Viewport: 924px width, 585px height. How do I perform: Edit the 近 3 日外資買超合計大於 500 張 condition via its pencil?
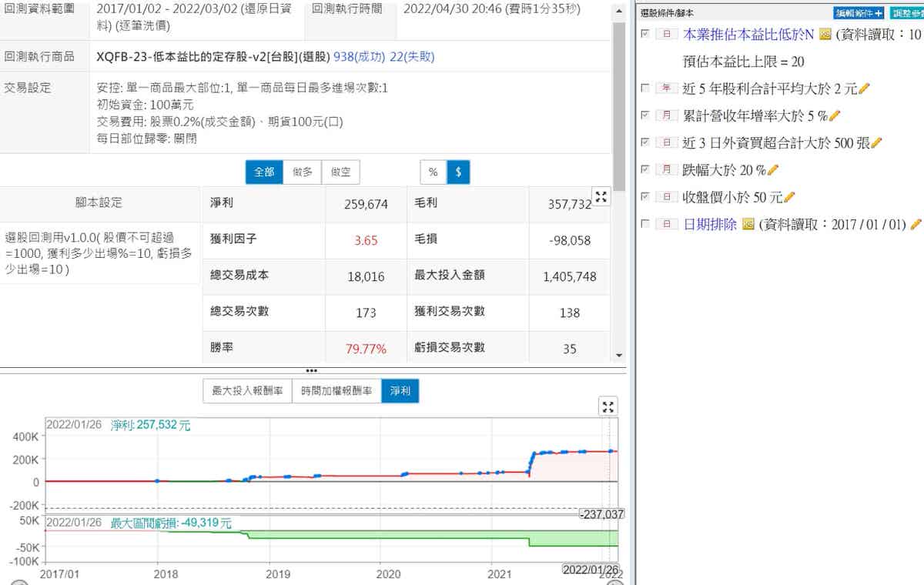pos(876,142)
